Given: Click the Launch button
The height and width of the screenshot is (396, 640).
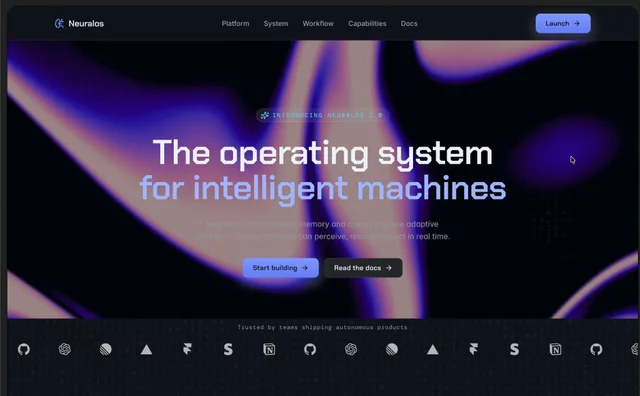Looking at the screenshot, I should tap(563, 23).
